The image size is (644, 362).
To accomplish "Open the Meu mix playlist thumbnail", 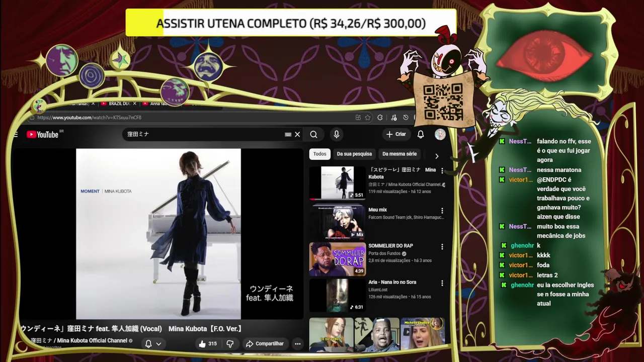I will coord(338,221).
